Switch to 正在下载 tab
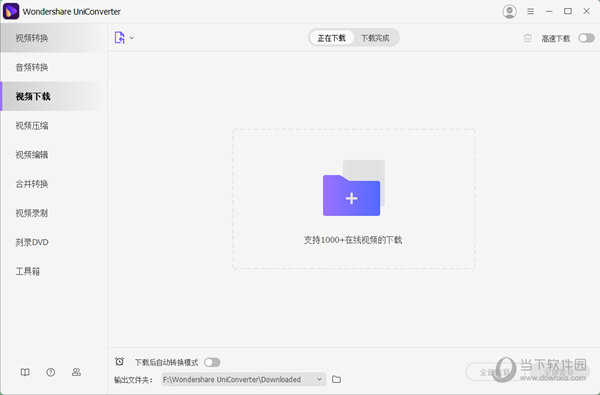The height and width of the screenshot is (395, 600). point(331,38)
